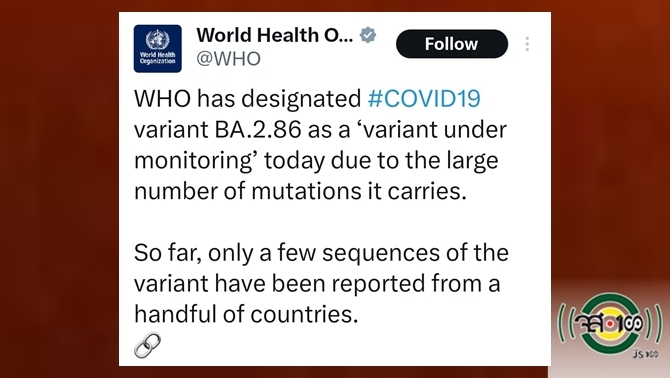Click the @WHO handle

pyautogui.click(x=228, y=59)
